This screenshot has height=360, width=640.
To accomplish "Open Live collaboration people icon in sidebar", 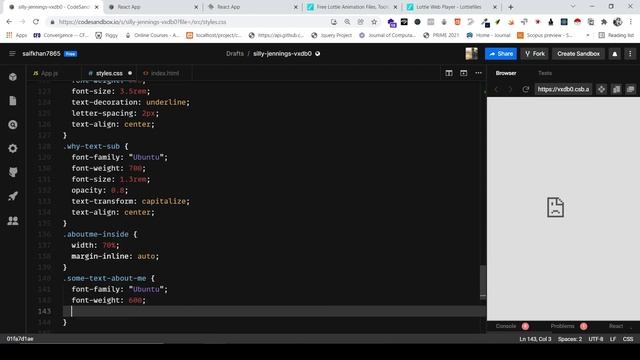I will pyautogui.click(x=13, y=220).
